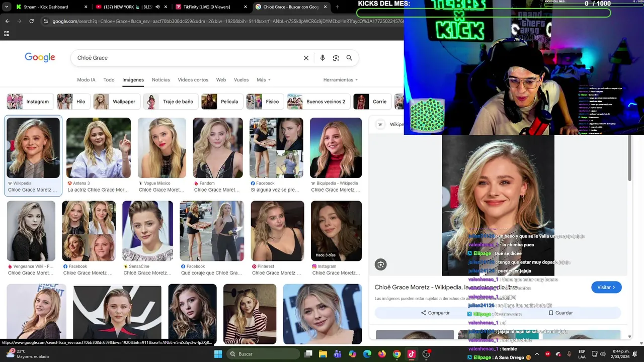
Task: Open the tab search dropdown arrow
Action: click(7, 7)
